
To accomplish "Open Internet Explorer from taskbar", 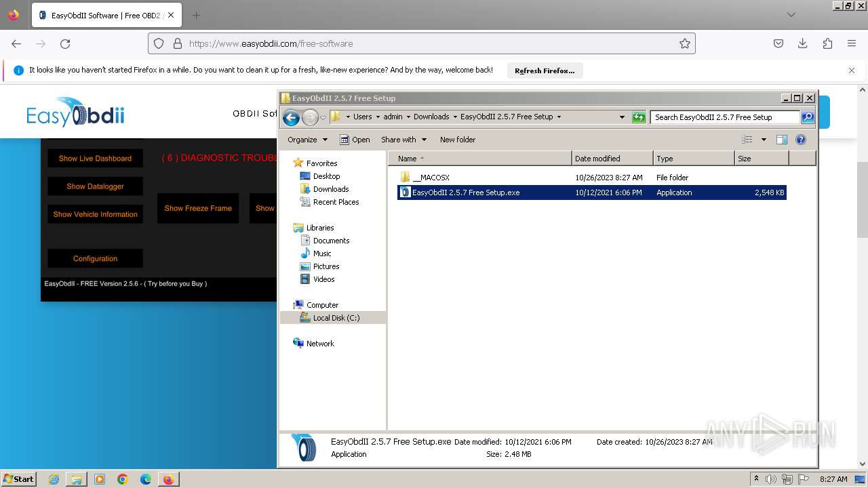I will pos(54,479).
